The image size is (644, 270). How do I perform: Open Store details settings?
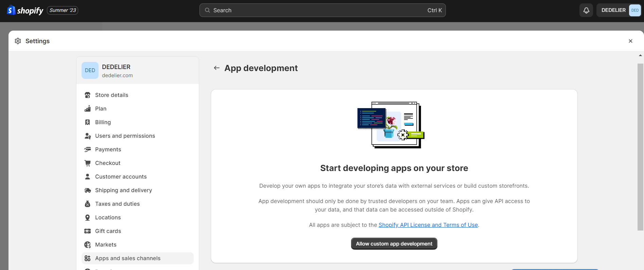[138, 95]
